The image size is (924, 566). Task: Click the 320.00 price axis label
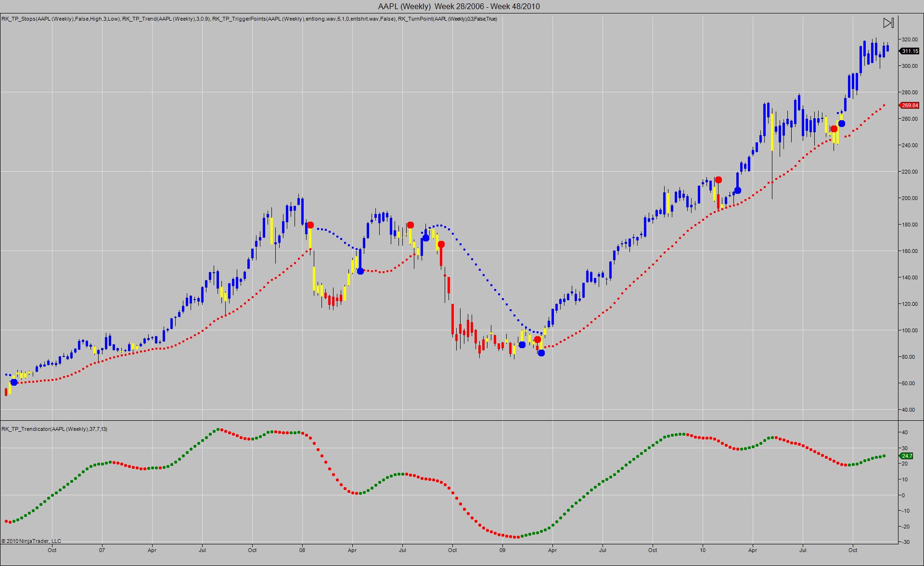tap(910, 39)
